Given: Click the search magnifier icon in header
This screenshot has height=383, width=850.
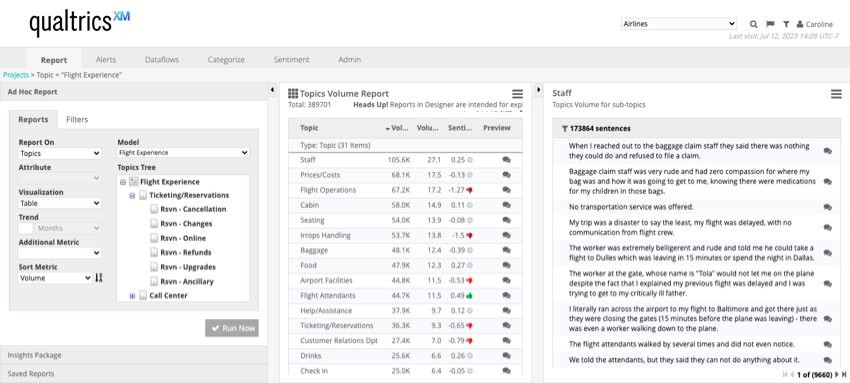Looking at the screenshot, I should pyautogui.click(x=754, y=24).
